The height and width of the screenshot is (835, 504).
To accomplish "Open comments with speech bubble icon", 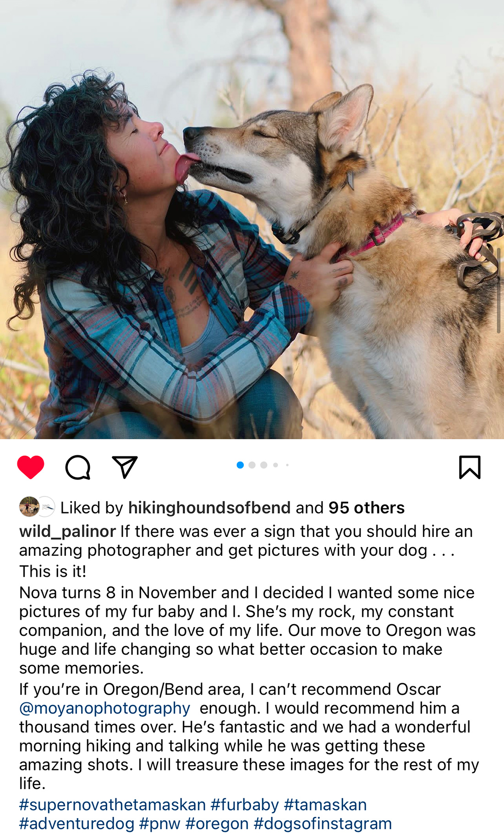I will pyautogui.click(x=78, y=467).
